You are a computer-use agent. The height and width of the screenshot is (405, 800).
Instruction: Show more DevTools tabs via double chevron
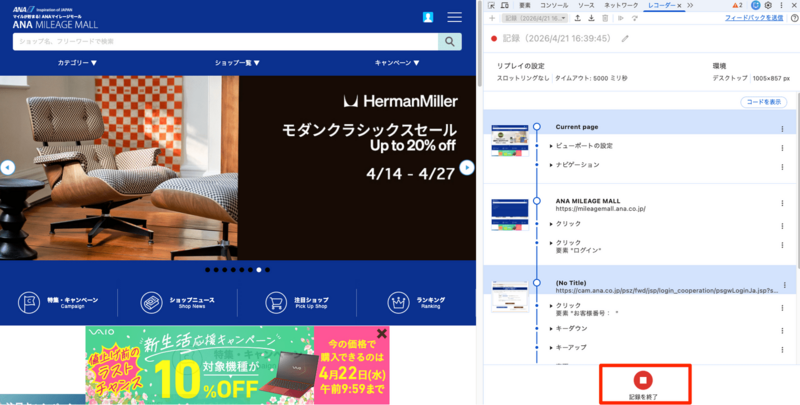(x=690, y=5)
